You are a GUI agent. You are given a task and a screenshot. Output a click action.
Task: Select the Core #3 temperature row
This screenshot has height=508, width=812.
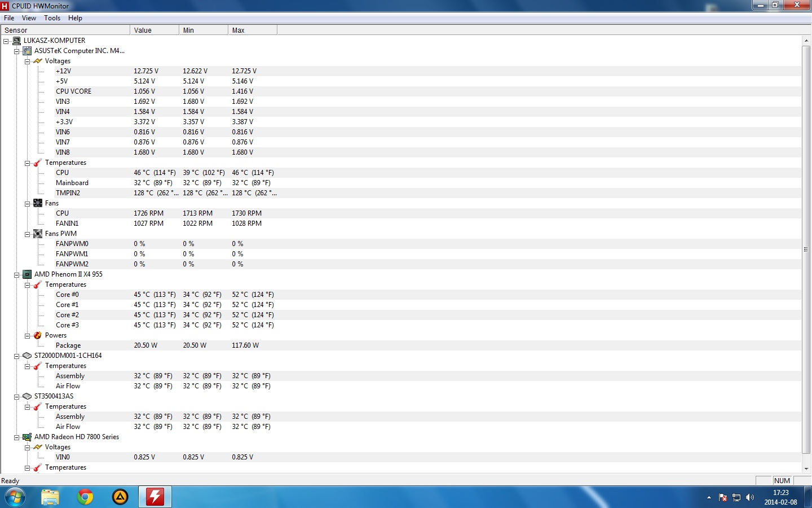click(x=401, y=325)
